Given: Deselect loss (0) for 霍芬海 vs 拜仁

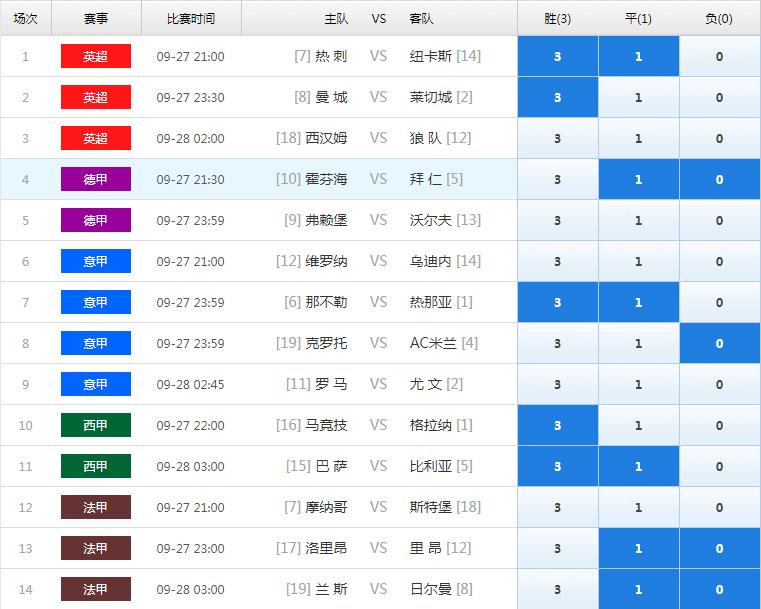Looking at the screenshot, I should [x=720, y=180].
